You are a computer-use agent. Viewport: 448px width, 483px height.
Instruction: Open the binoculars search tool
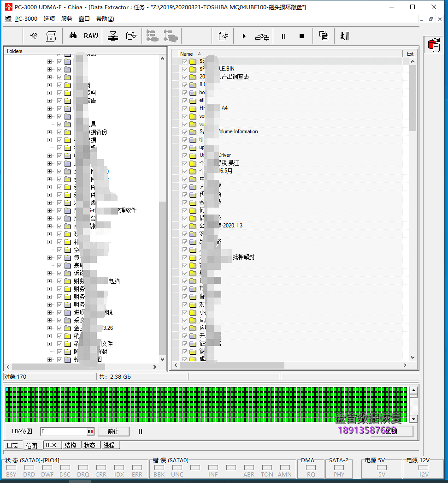click(x=73, y=36)
